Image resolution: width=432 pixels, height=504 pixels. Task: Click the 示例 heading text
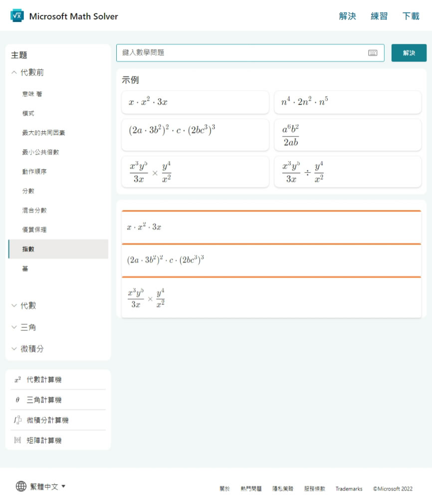[130, 80]
